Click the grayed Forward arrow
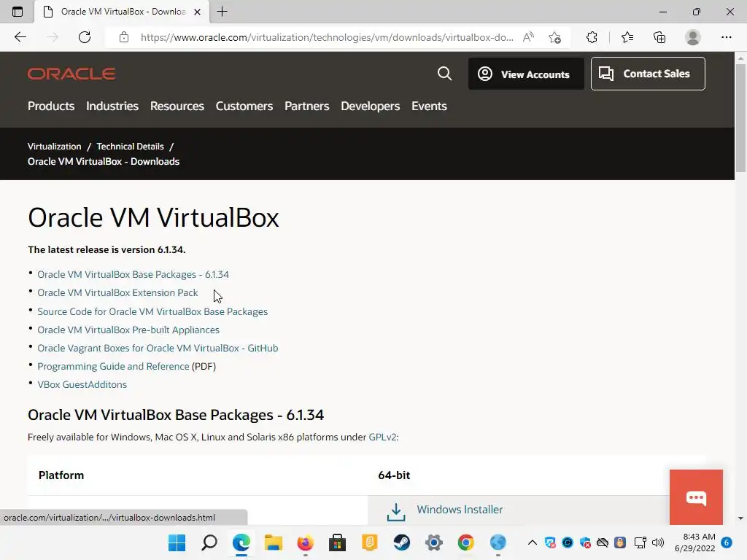Viewport: 747px width, 560px height. 53,37
